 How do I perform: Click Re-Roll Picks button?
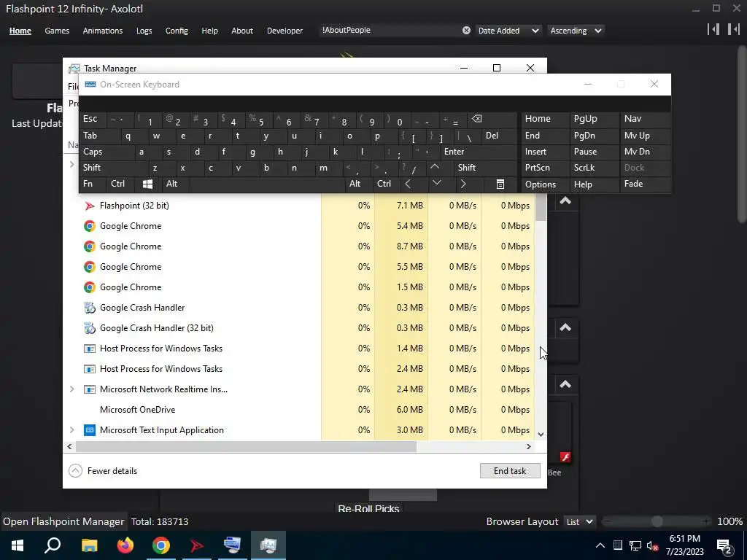pos(368,507)
